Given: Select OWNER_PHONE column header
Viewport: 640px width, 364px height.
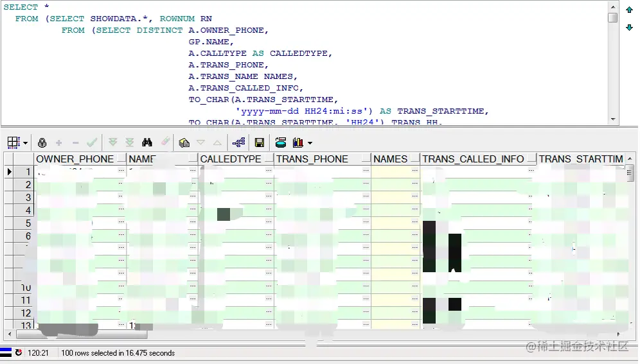Looking at the screenshot, I should coord(80,159).
